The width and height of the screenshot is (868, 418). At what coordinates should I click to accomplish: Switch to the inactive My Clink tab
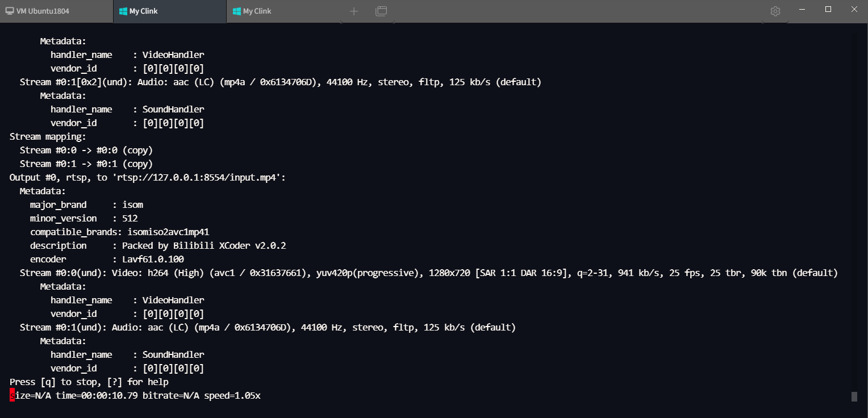282,11
